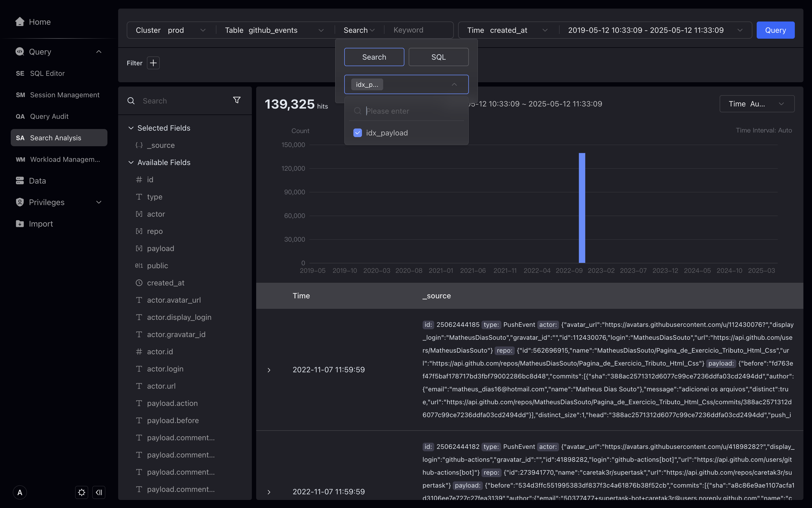The width and height of the screenshot is (812, 508).
Task: Click the text icon beside actor.login
Action: 139,369
